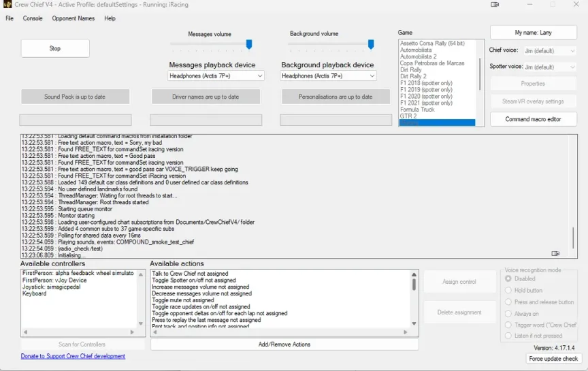Click Sound Pack is up to date button

click(75, 97)
